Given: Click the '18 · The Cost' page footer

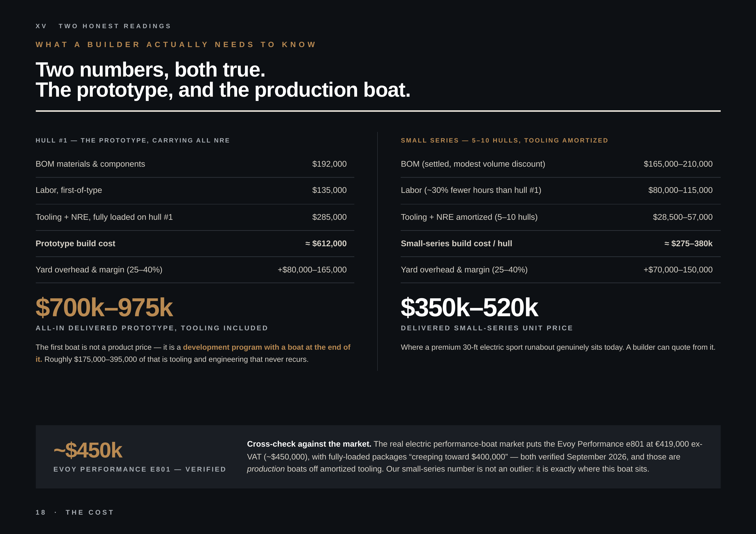Looking at the screenshot, I should pos(75,512).
